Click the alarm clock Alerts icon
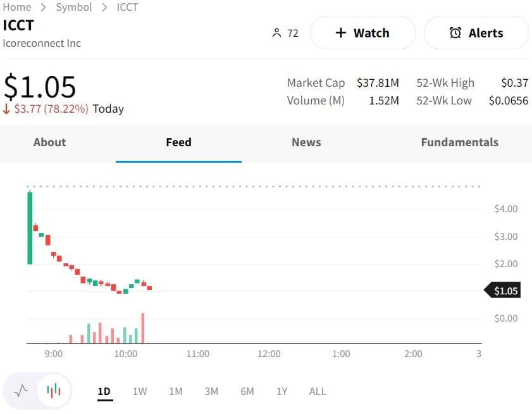Viewport: 532px width, 414px height. pos(455,33)
